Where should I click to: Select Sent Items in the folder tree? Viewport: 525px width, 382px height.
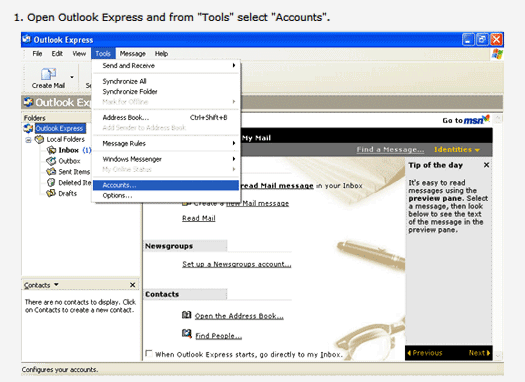pyautogui.click(x=74, y=172)
